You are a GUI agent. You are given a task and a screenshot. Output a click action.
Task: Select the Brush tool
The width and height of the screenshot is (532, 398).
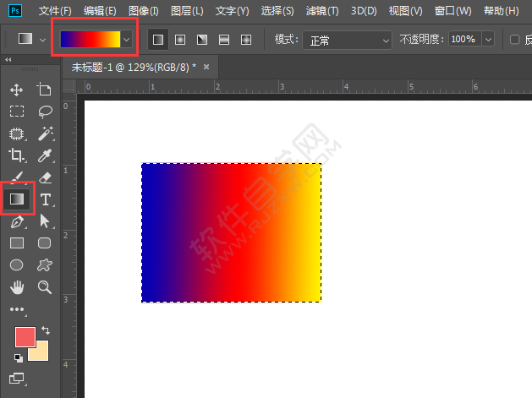tap(17, 177)
